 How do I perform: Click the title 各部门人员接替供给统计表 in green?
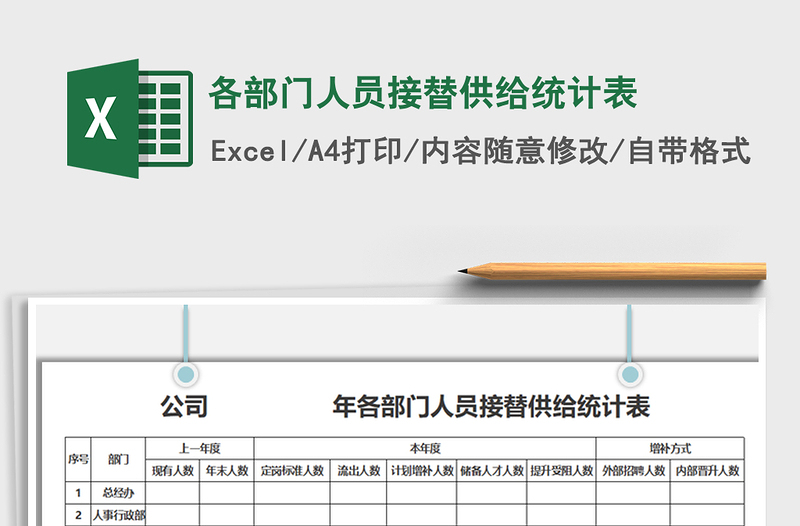point(423,93)
